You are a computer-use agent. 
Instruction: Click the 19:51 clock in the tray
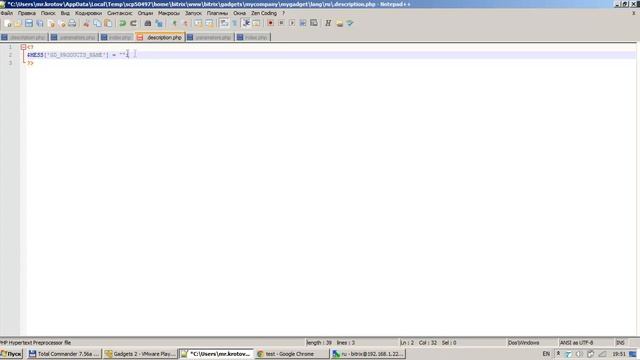(x=619, y=354)
